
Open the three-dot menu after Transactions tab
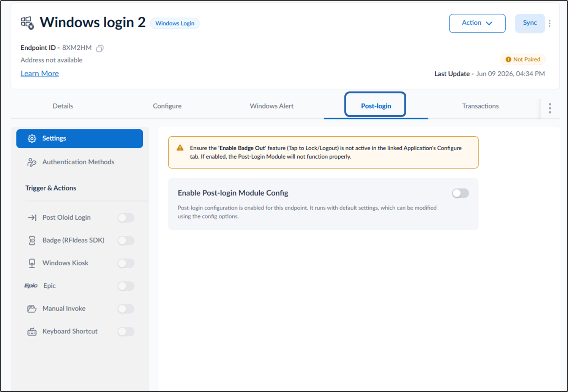(x=550, y=108)
